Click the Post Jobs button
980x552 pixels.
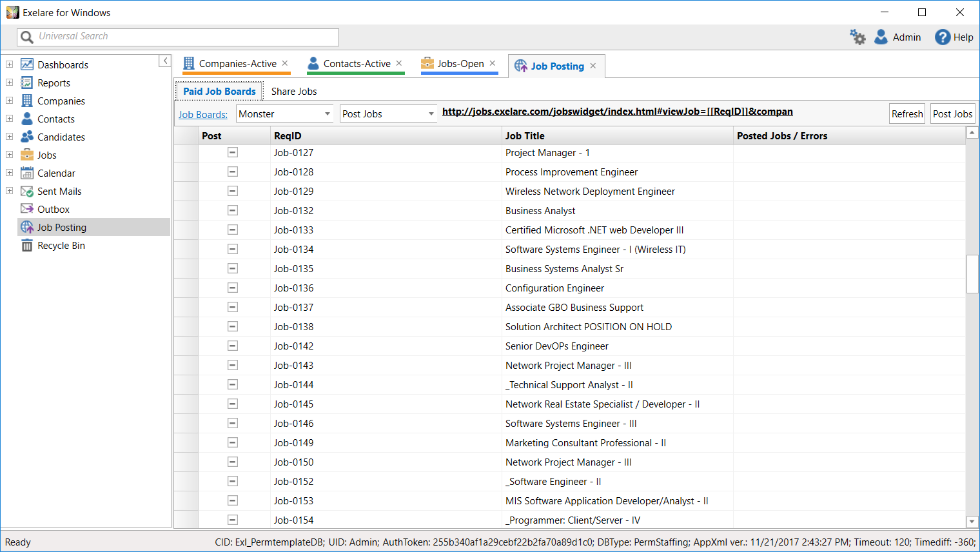pyautogui.click(x=952, y=113)
